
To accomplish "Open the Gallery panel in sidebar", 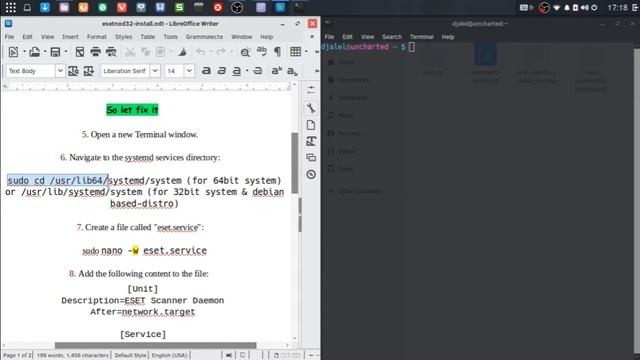I will coord(311,158).
